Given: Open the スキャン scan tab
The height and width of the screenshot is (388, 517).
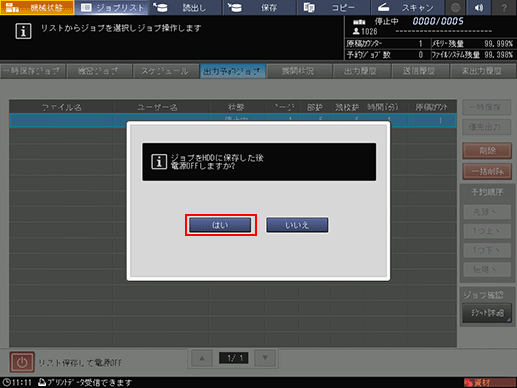Looking at the screenshot, I should [x=407, y=7].
